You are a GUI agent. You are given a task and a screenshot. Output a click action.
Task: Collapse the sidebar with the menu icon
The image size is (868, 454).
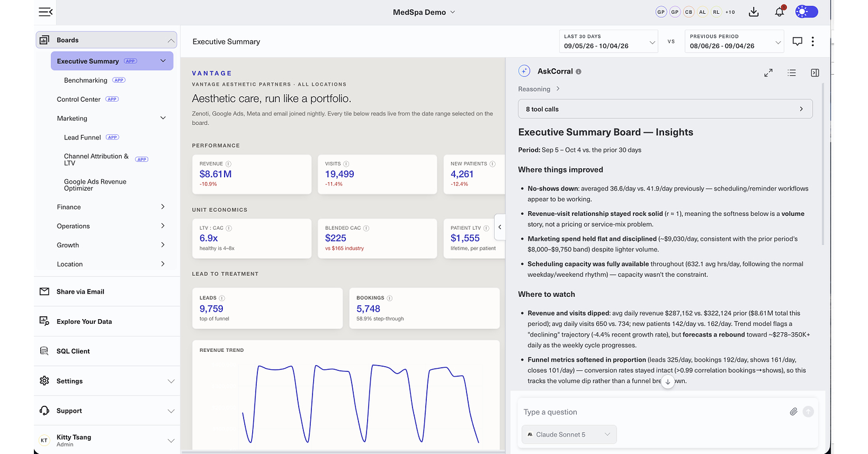pos(45,12)
